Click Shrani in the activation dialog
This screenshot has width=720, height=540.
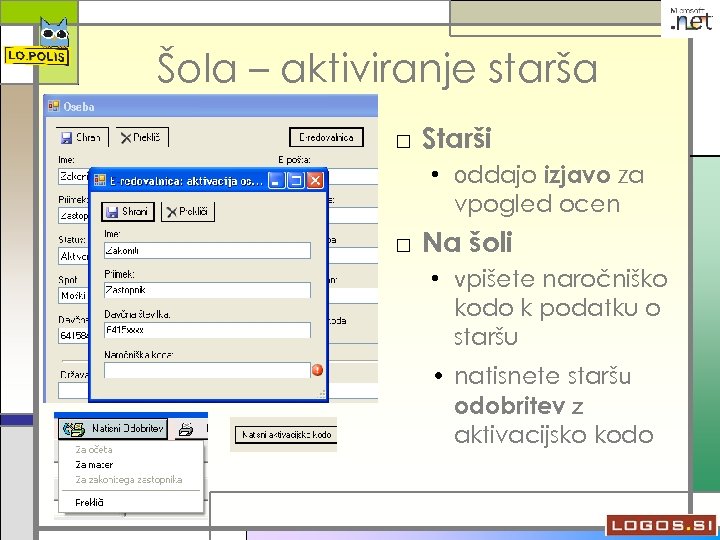tap(128, 212)
